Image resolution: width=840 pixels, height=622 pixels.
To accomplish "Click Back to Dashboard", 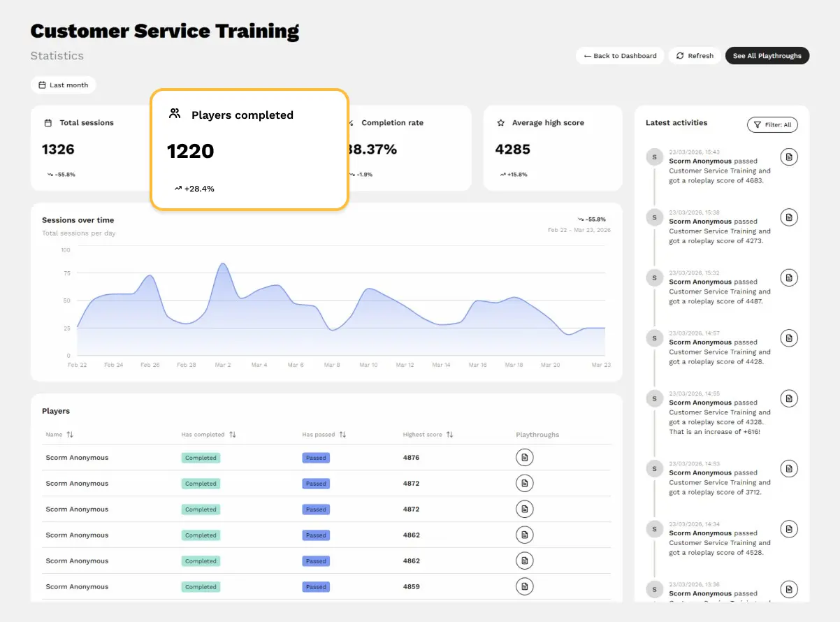I will click(619, 55).
